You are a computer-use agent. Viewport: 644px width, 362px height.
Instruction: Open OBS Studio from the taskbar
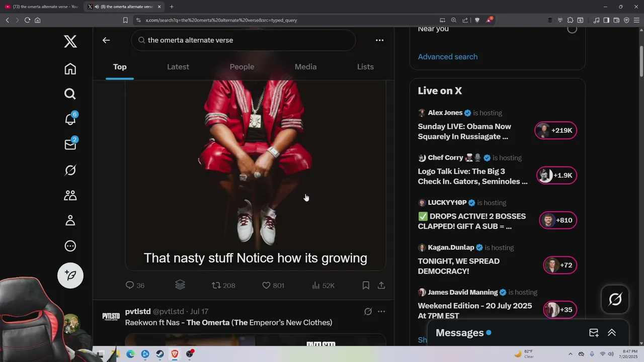[190, 354]
